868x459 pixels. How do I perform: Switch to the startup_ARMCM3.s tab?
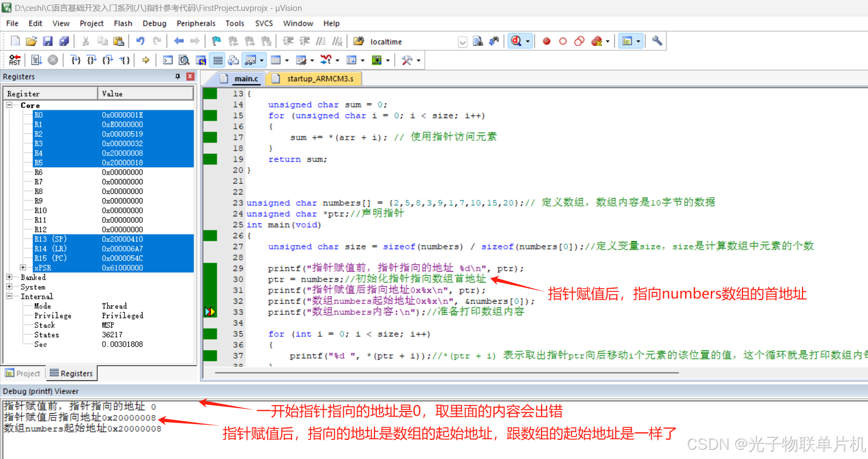click(x=314, y=79)
